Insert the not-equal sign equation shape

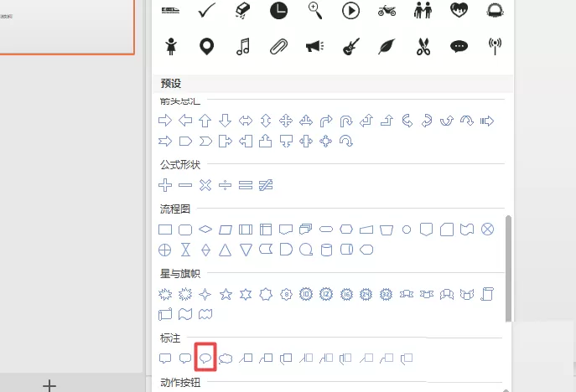(266, 185)
